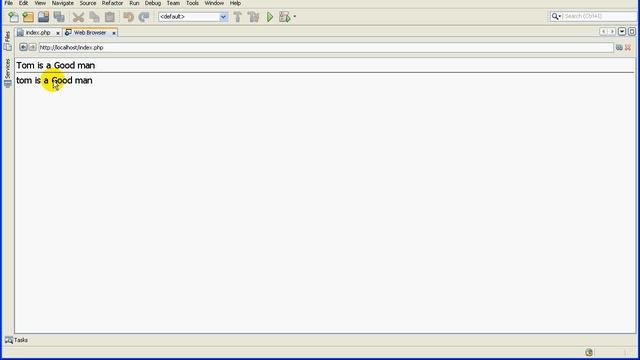Click the Reload page icon
Screen dimensions: 640x360
pos(619,48)
